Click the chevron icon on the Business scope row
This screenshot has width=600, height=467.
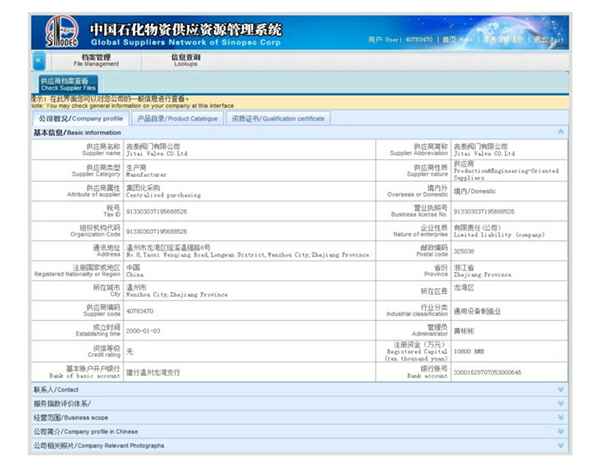point(561,417)
